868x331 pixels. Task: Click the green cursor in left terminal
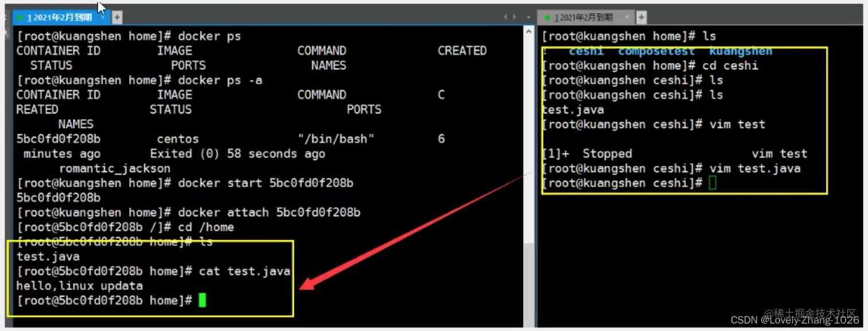202,300
